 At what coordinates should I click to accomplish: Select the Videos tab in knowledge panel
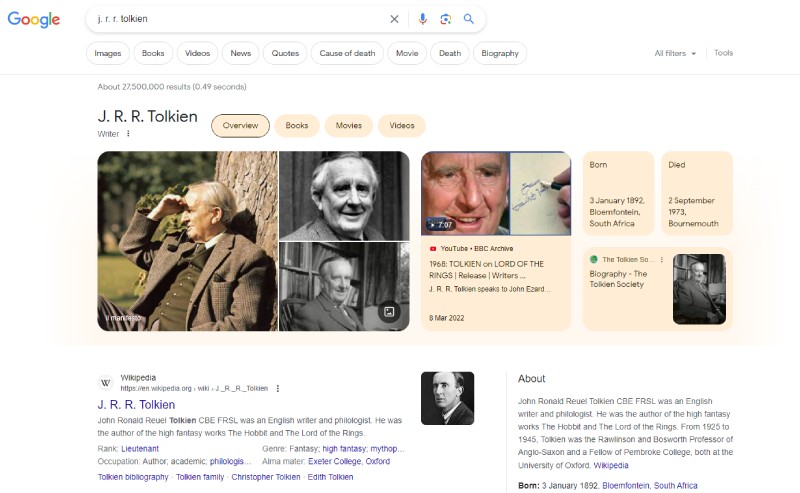pos(402,126)
